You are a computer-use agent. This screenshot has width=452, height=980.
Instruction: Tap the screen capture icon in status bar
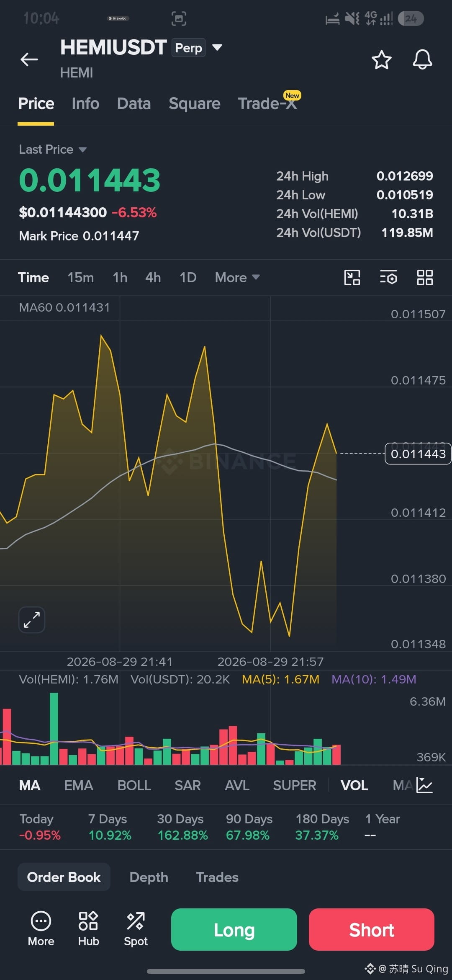pyautogui.click(x=179, y=19)
